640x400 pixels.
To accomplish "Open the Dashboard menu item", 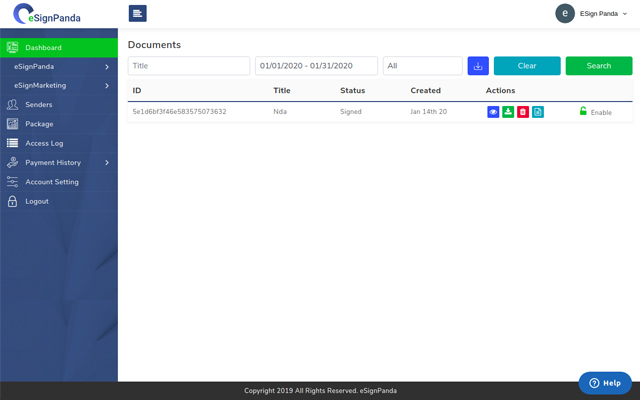I will pyautogui.click(x=59, y=48).
